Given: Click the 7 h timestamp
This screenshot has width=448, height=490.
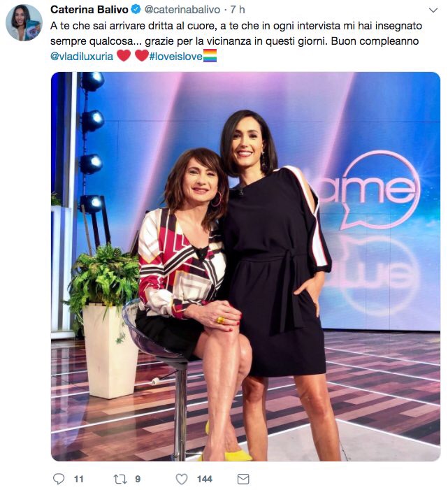Looking at the screenshot, I should pos(238,10).
